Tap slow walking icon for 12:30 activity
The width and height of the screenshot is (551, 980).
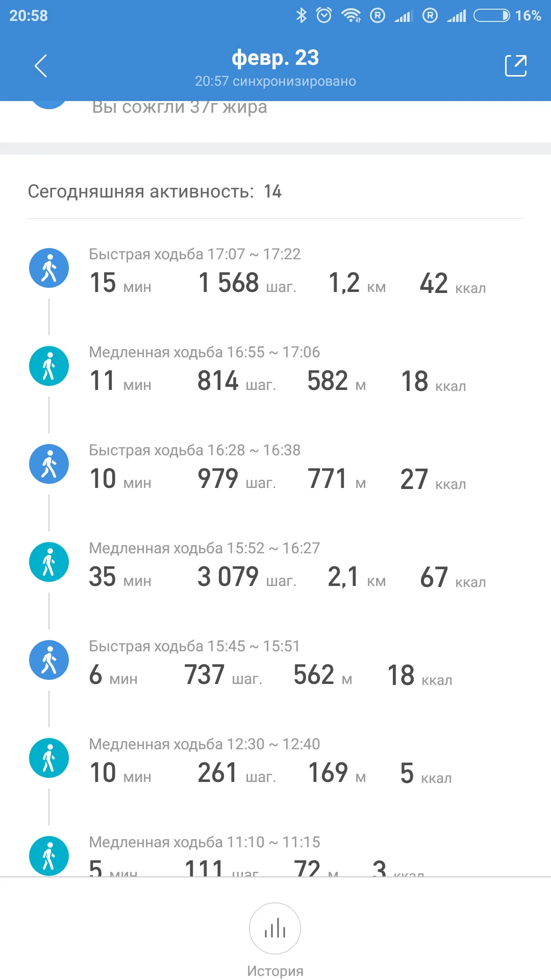pyautogui.click(x=49, y=758)
